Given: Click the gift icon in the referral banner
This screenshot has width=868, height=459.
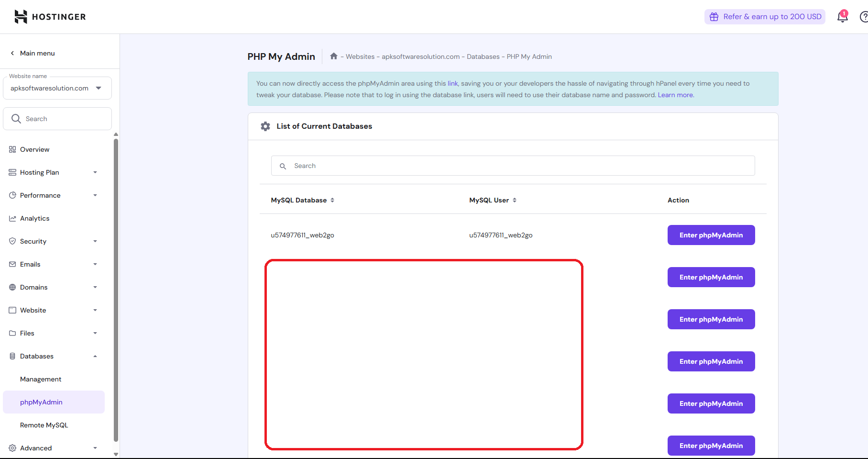Looking at the screenshot, I should pos(714,17).
